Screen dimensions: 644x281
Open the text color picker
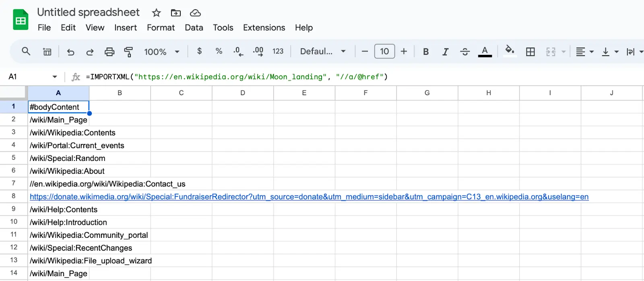tap(485, 52)
